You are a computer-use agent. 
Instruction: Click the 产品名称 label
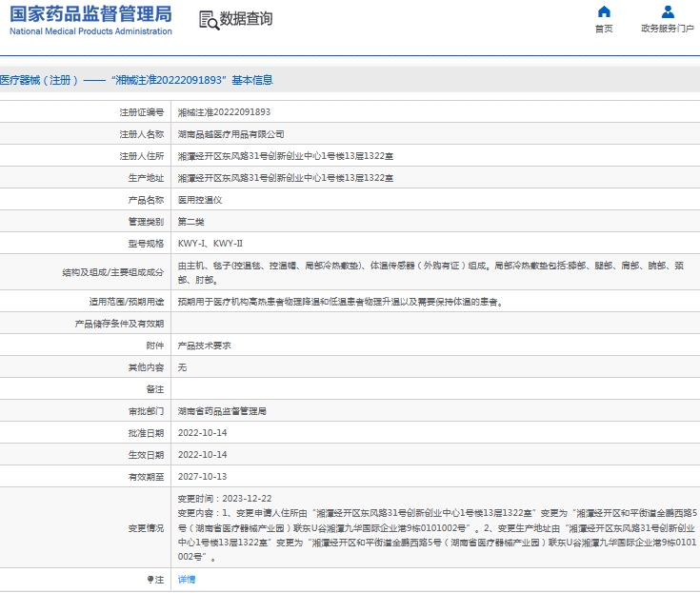pos(146,200)
